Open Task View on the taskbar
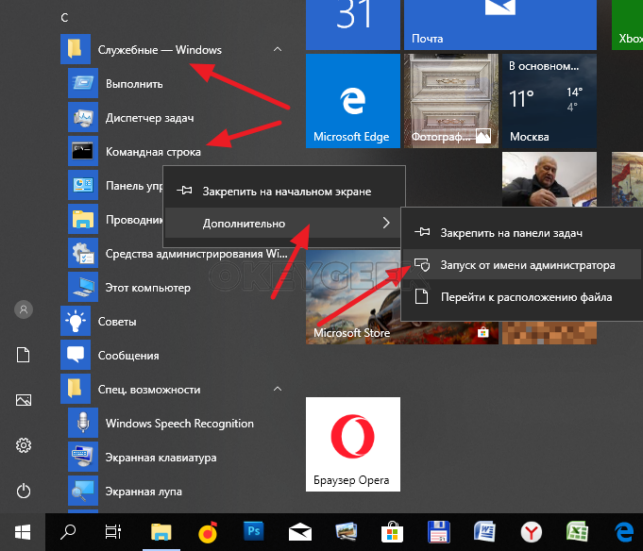643x551 pixels. [x=113, y=532]
